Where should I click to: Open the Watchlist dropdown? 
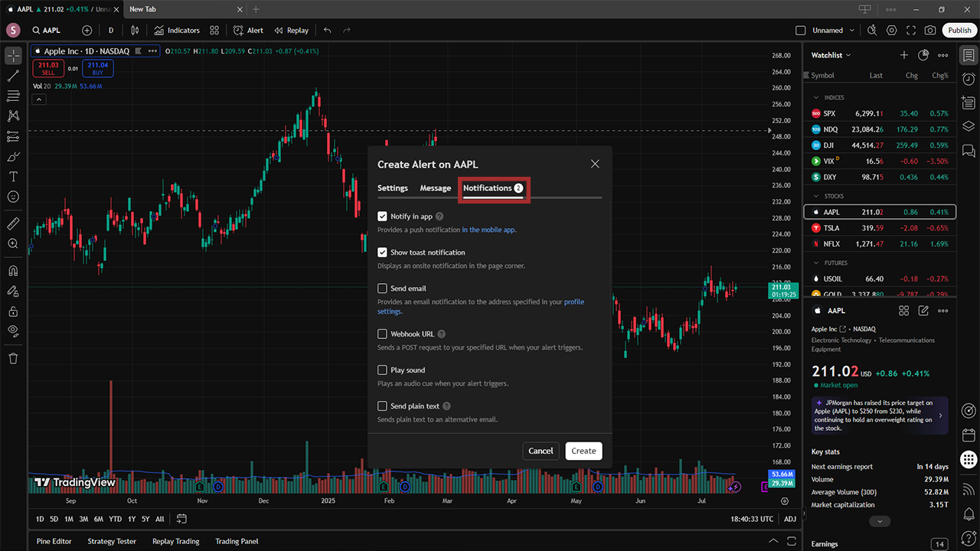(831, 55)
